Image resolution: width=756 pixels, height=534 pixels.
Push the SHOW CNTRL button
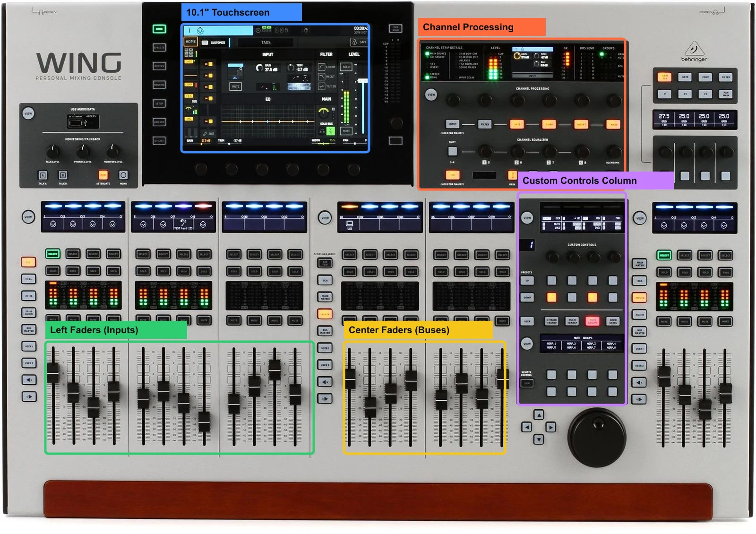click(x=613, y=321)
